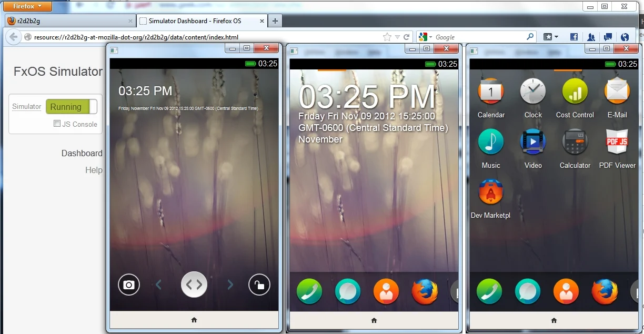This screenshot has height=334, width=644.
Task: Click the browser Back button
Action: click(x=13, y=37)
